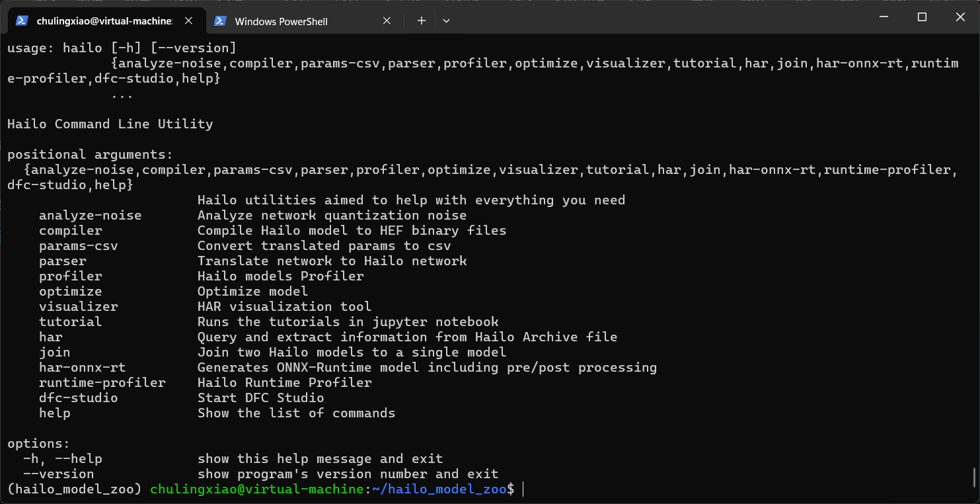Click 'Optimize model' description

tap(253, 291)
